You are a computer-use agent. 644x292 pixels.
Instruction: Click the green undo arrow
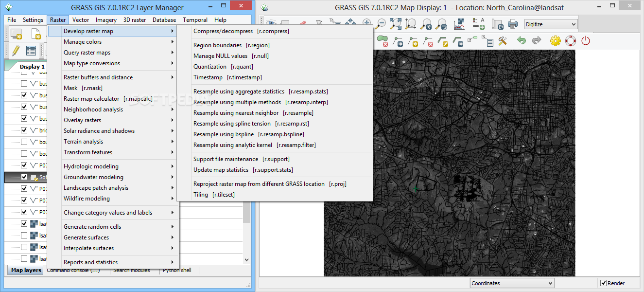522,41
